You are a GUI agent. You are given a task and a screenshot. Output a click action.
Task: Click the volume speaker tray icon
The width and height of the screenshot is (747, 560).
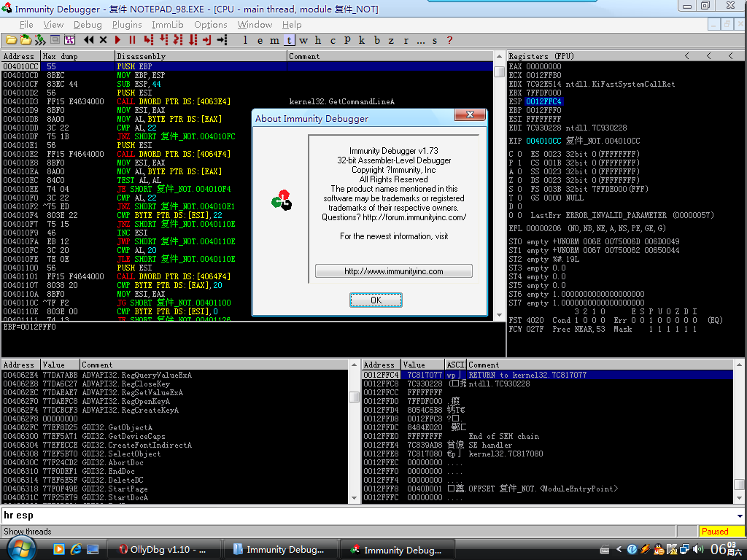[x=698, y=549]
